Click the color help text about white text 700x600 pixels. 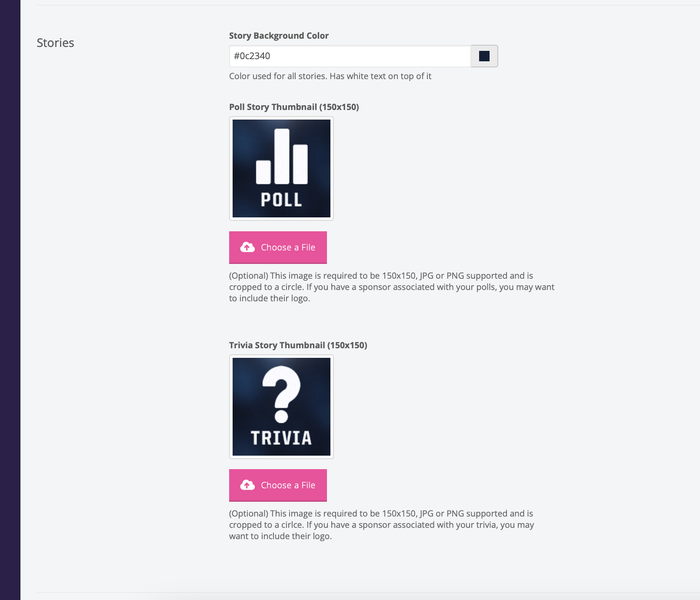(330, 76)
